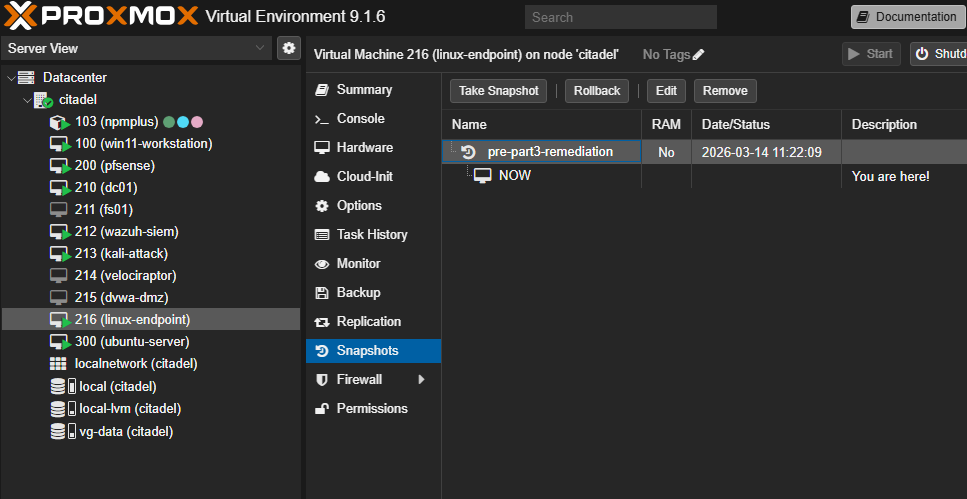
Task: Open the Cloud-Init tab
Action: 374,176
